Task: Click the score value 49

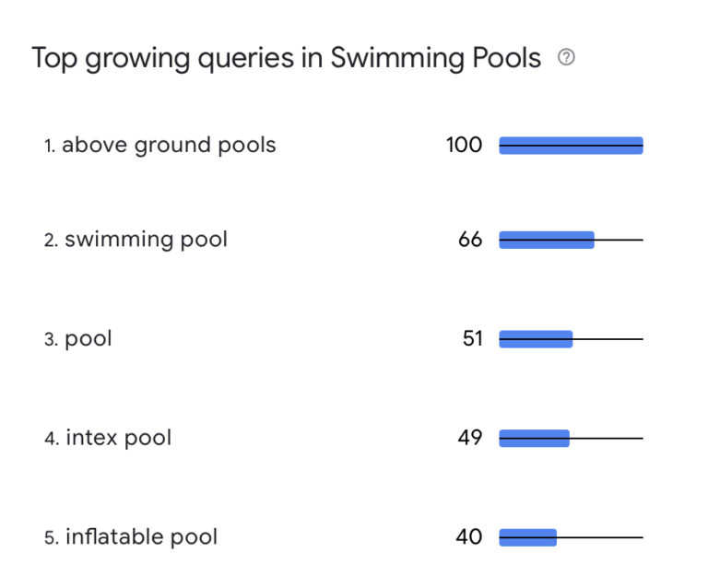Action: click(x=470, y=438)
